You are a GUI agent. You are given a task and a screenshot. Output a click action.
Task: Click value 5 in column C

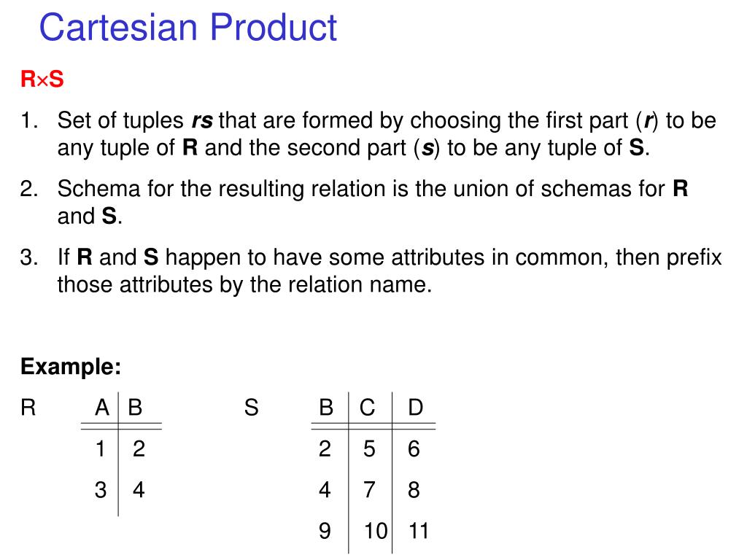369,448
